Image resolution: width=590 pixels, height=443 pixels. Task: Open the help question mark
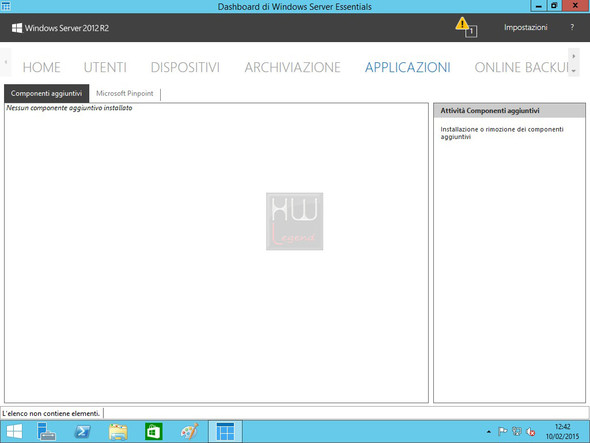point(572,27)
